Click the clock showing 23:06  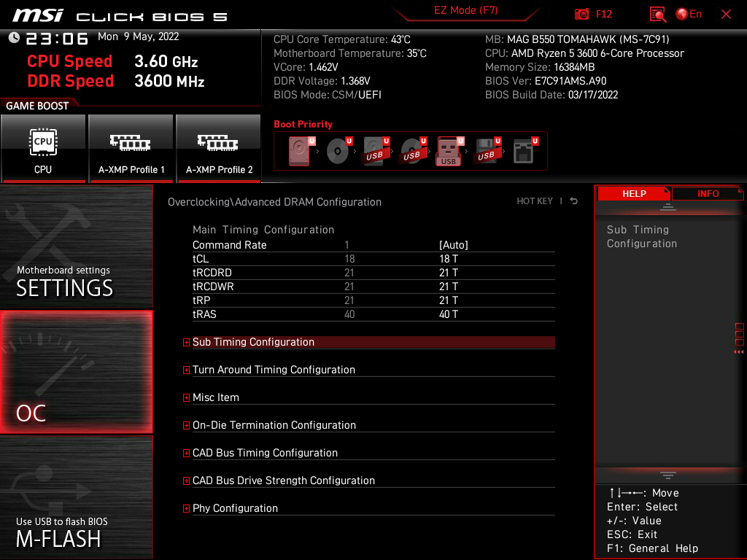[57, 38]
